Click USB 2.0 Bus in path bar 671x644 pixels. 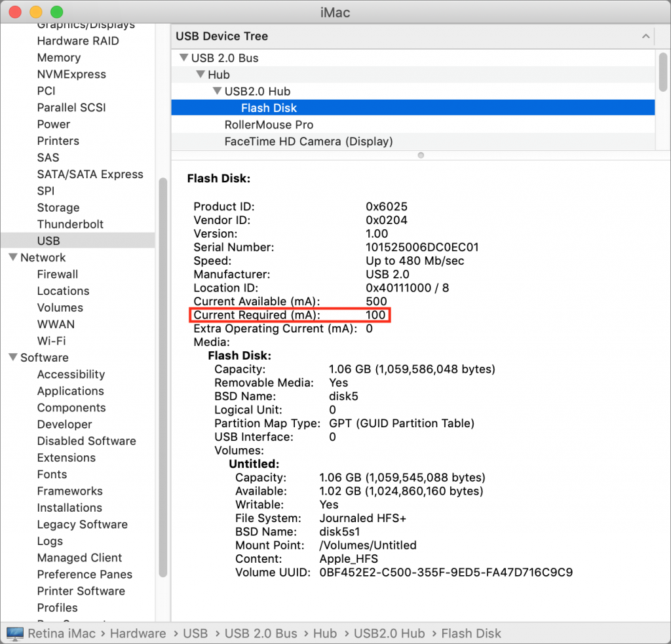point(261,634)
